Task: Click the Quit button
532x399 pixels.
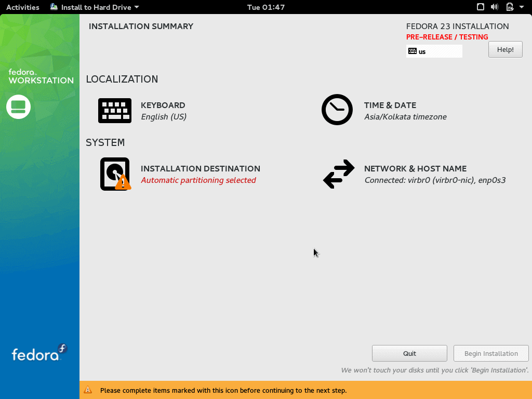Action: pyautogui.click(x=409, y=353)
